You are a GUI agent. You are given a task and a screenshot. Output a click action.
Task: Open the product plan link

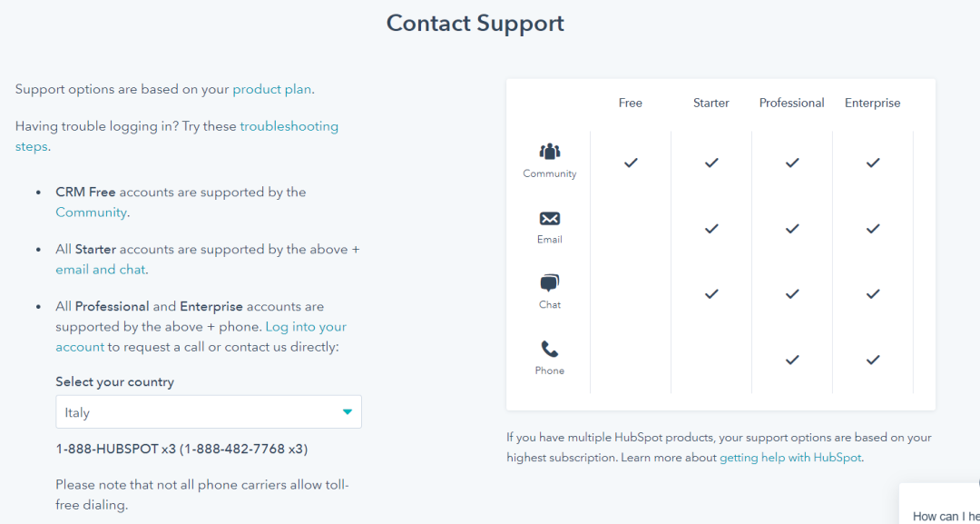pos(271,89)
